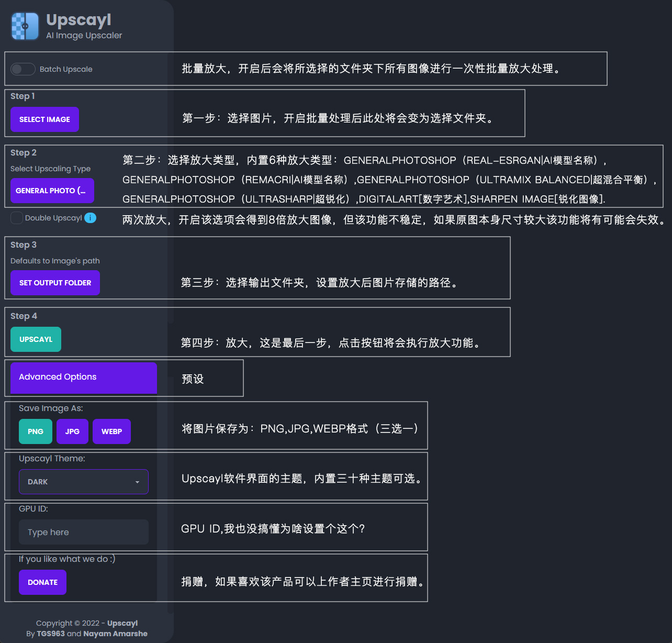Choose JPG as save format
The width and height of the screenshot is (672, 643).
[x=72, y=431]
